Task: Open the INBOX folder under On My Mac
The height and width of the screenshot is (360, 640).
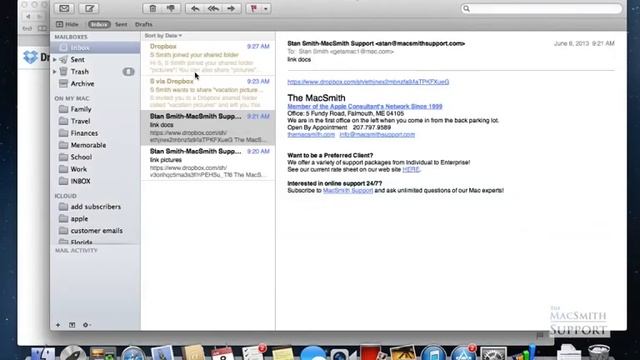Action: pos(80,181)
